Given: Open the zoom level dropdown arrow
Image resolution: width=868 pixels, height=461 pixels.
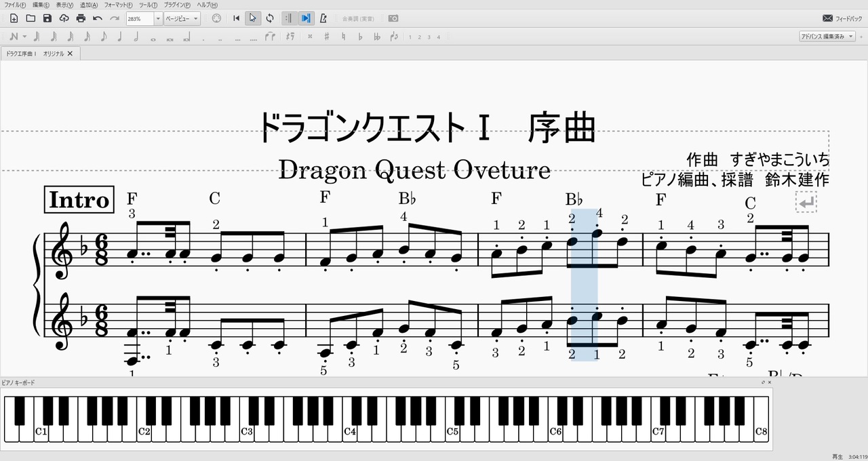Looking at the screenshot, I should point(158,18).
